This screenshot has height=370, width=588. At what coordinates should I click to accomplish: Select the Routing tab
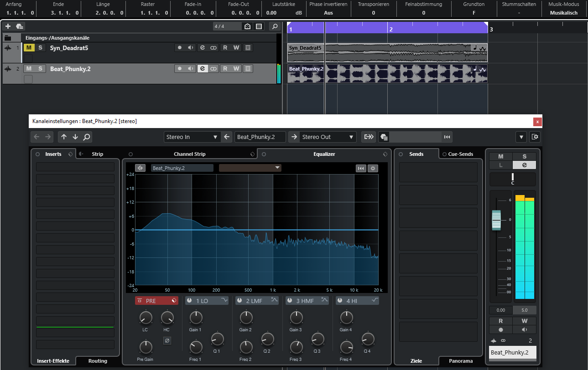(x=98, y=361)
